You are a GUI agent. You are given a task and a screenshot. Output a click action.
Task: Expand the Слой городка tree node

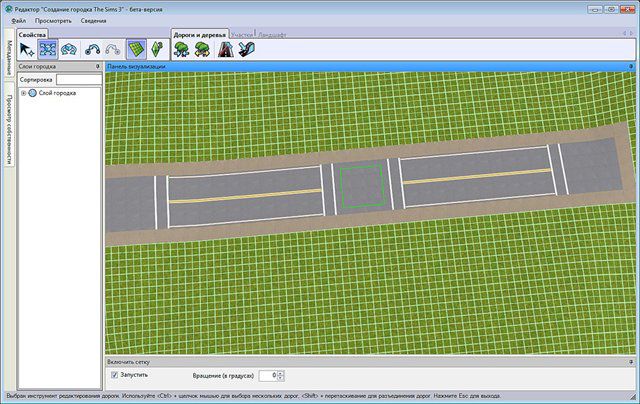23,93
